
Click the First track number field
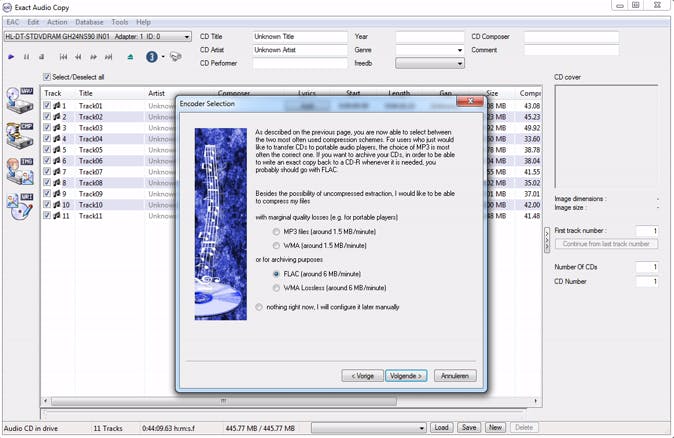(x=646, y=231)
